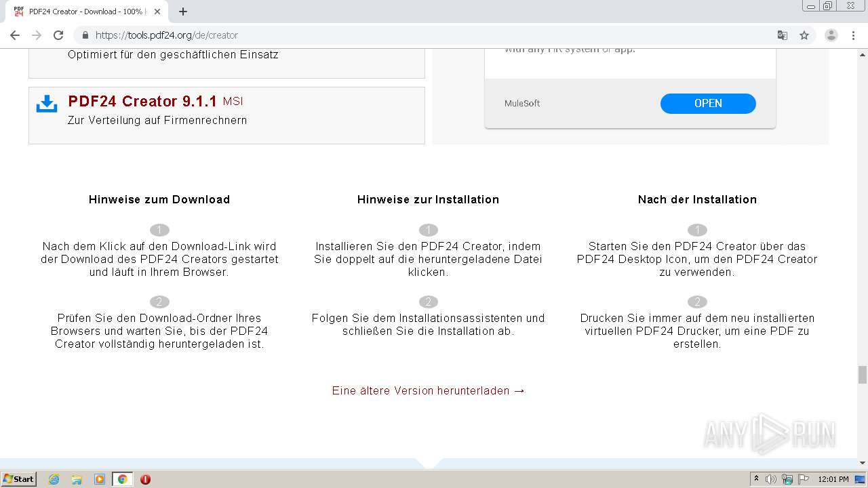Click step 1 badge under Hinweise zur Installation
The height and width of the screenshot is (488, 868).
click(428, 230)
